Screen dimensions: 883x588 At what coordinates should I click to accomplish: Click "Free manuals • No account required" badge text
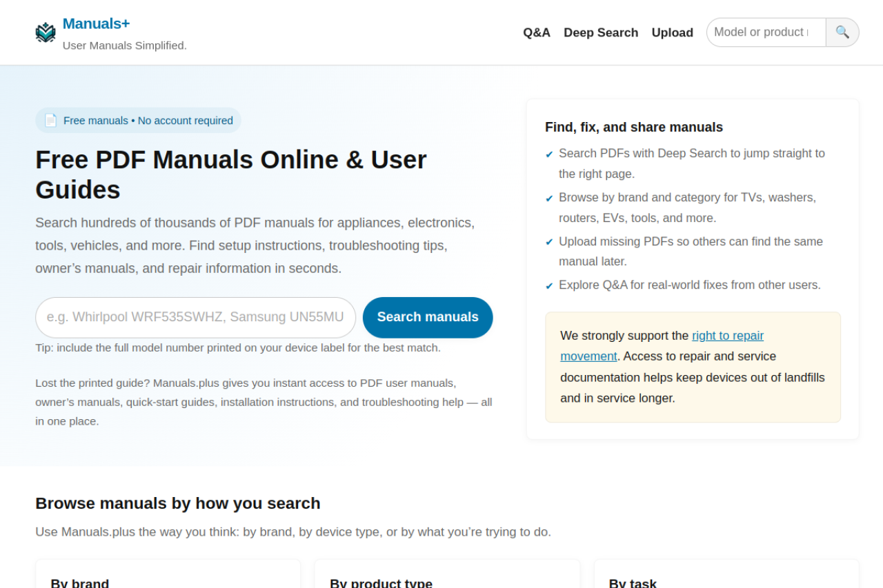pyautogui.click(x=148, y=121)
